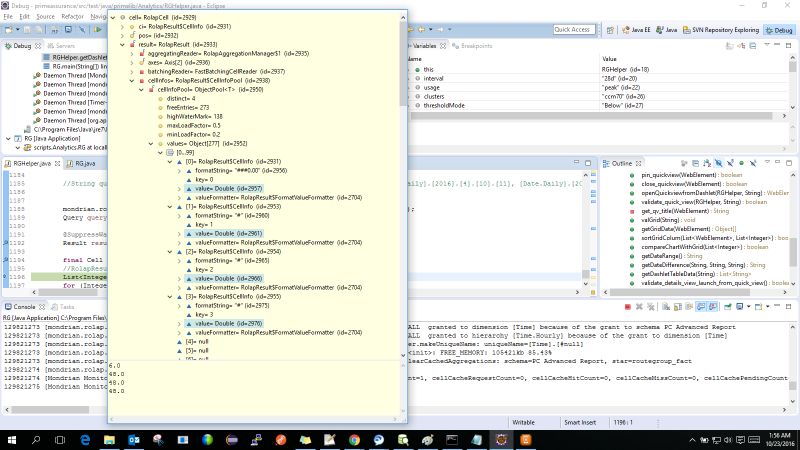
Task: Collapse the result= RolapResult node
Action: [122, 44]
